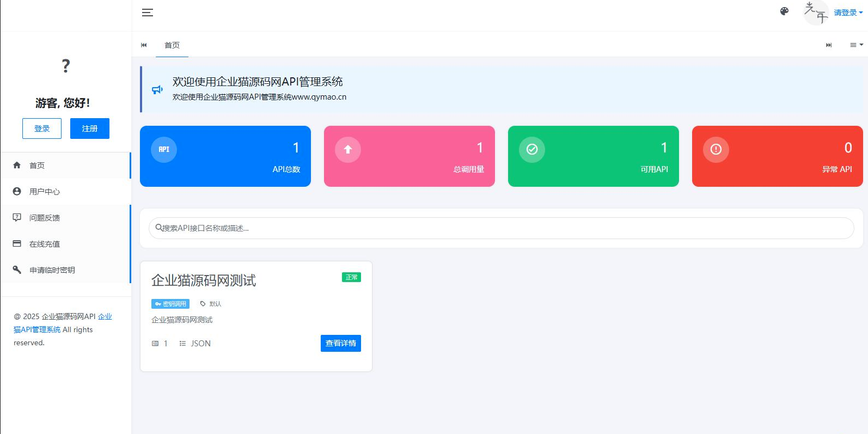Click the API总数 label

pyautogui.click(x=286, y=169)
